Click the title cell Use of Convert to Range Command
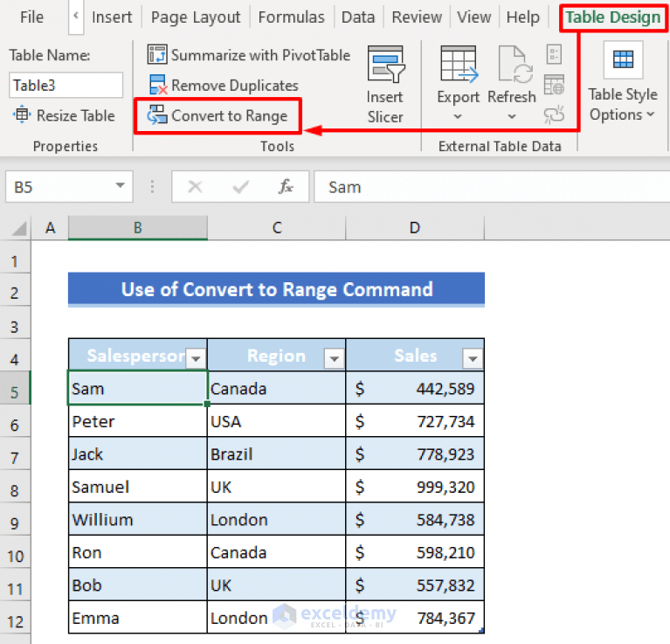This screenshot has height=644, width=670. coord(276,289)
